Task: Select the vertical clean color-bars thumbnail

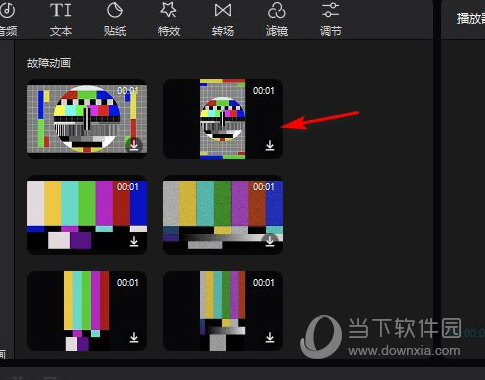Action: [87, 311]
